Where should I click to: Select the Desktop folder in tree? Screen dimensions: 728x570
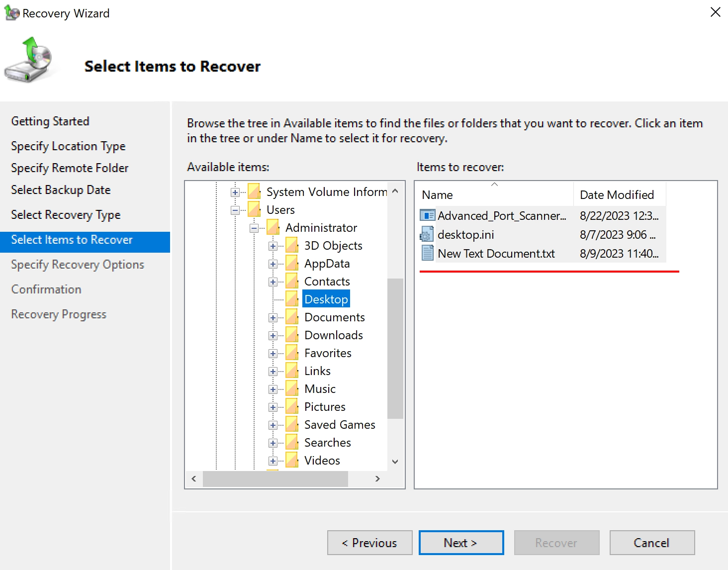(326, 299)
